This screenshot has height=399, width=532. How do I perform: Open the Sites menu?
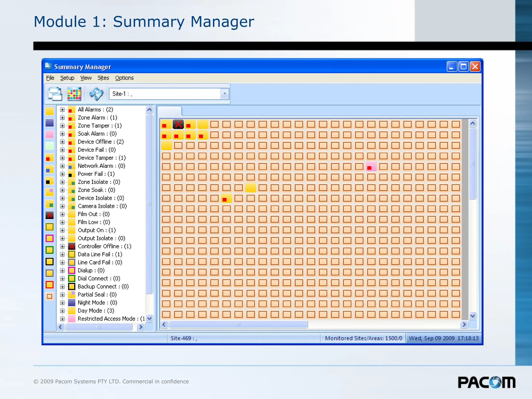click(103, 78)
